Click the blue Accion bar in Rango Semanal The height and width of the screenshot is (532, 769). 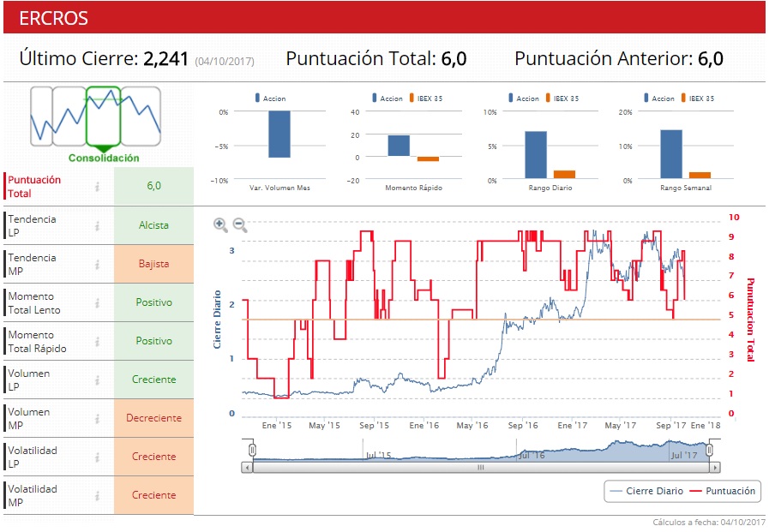coord(671,154)
